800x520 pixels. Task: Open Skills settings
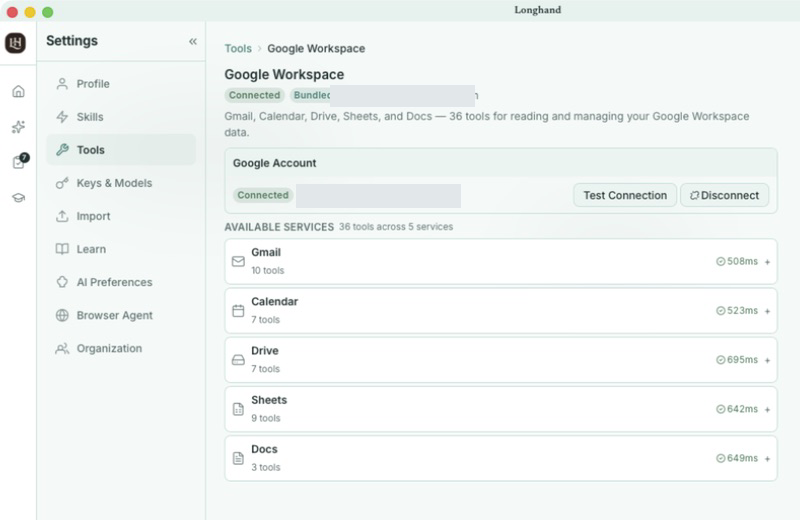click(x=121, y=117)
